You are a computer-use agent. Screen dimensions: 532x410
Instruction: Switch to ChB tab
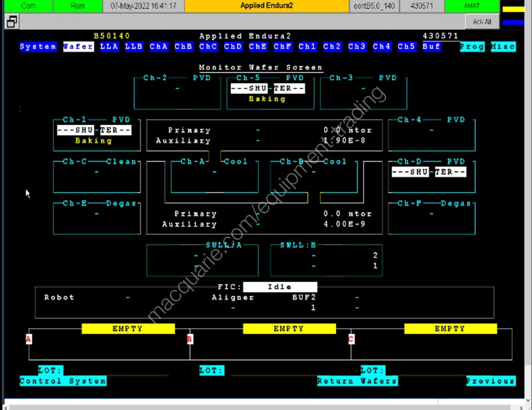click(x=183, y=47)
